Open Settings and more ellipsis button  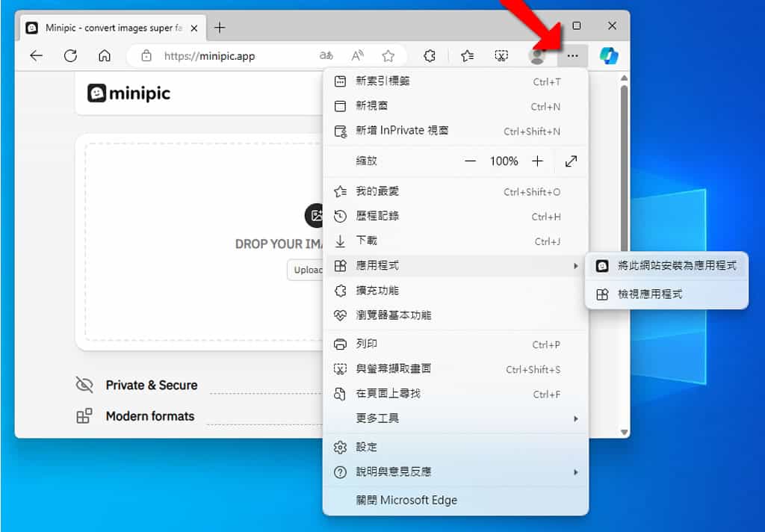click(x=572, y=55)
